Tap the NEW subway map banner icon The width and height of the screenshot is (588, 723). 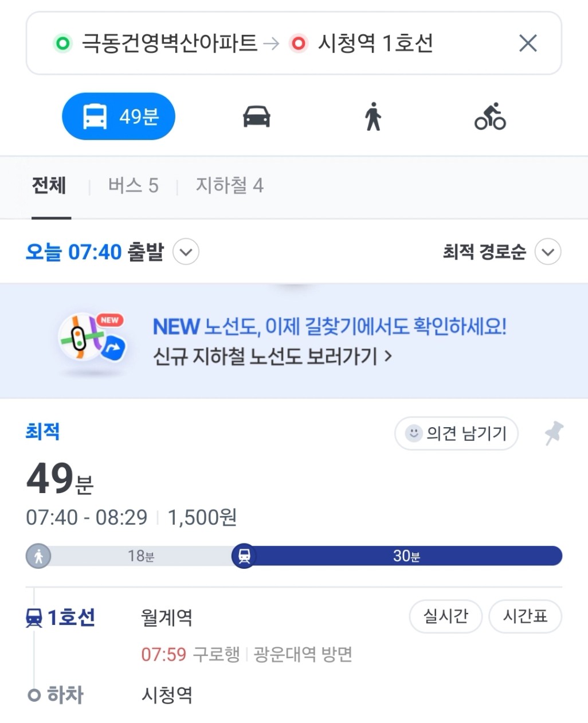[92, 338]
